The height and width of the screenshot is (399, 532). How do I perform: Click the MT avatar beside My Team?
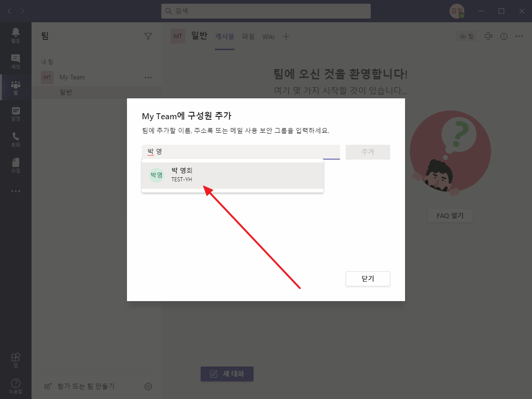[x=47, y=77]
